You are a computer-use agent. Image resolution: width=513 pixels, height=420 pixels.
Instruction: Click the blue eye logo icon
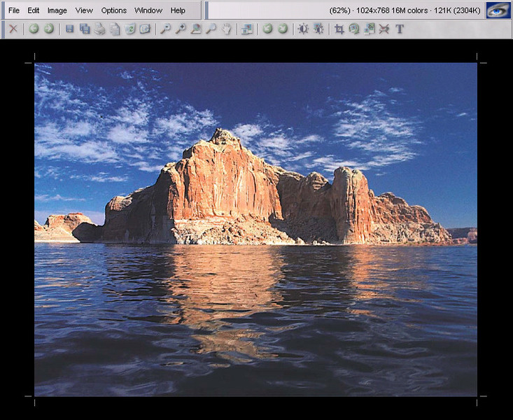pos(498,10)
